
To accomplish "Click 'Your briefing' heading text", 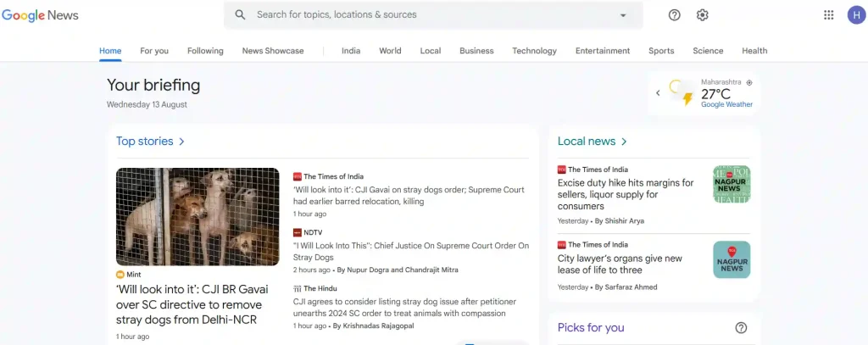I will (x=153, y=86).
